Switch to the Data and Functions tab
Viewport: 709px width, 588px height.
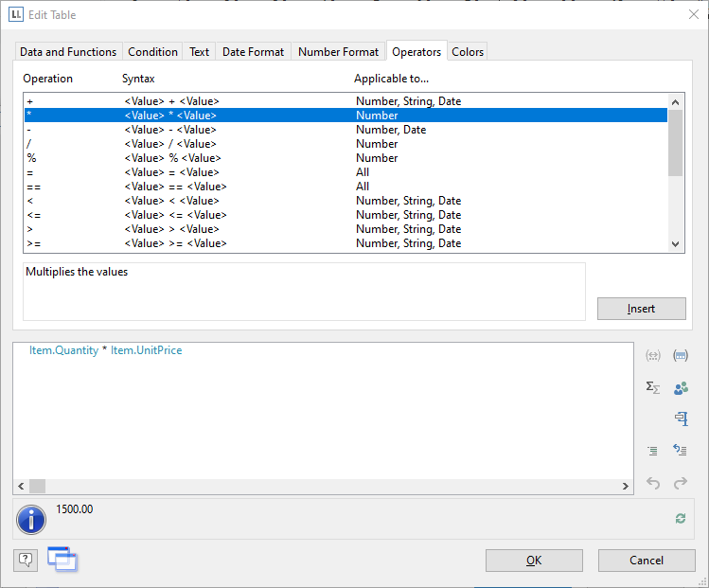point(68,52)
